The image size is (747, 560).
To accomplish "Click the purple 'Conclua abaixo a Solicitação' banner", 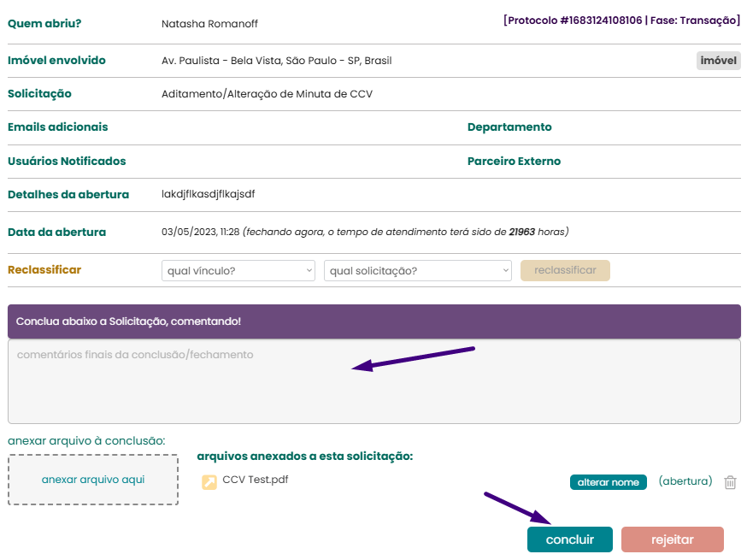I will [373, 321].
